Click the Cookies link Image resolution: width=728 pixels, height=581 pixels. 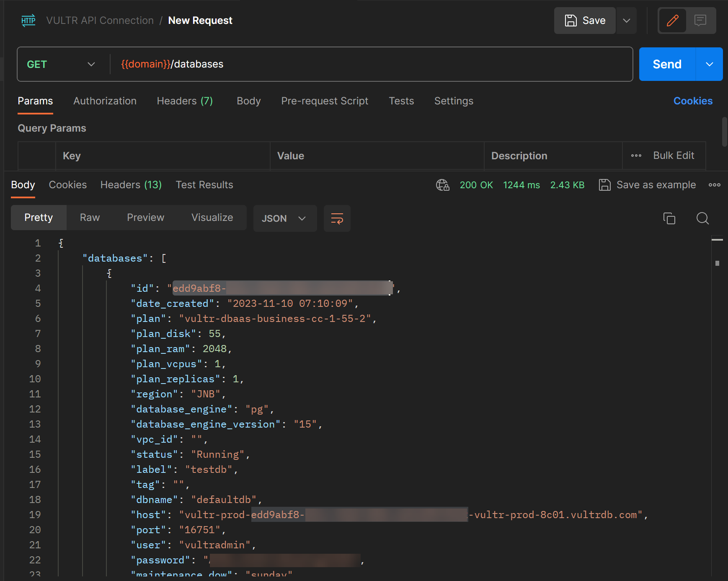(x=693, y=101)
